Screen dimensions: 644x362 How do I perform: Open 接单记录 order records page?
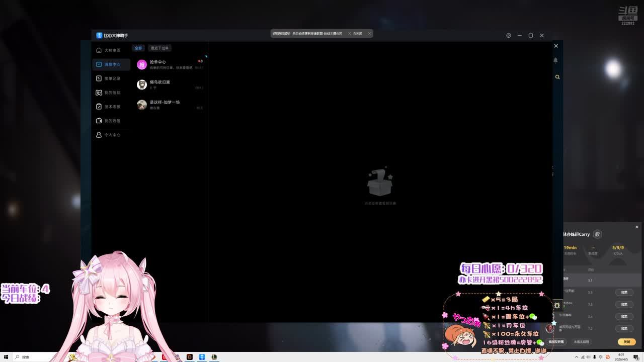pyautogui.click(x=111, y=78)
